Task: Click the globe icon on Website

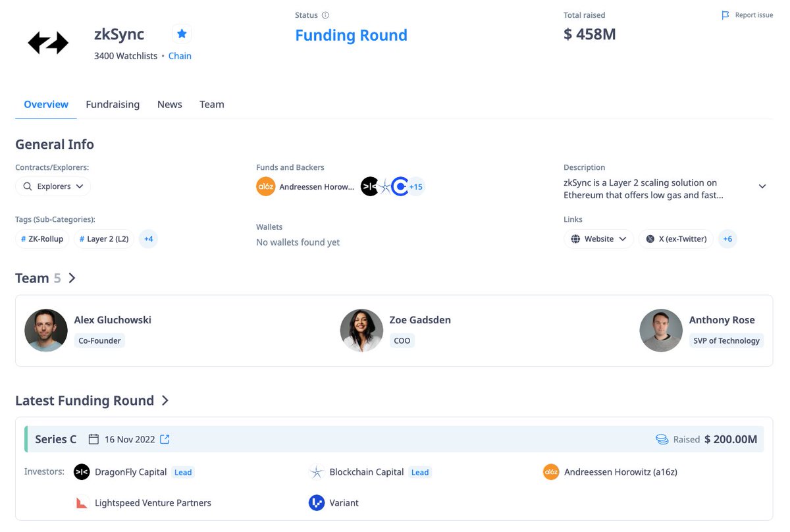Action: 576,239
